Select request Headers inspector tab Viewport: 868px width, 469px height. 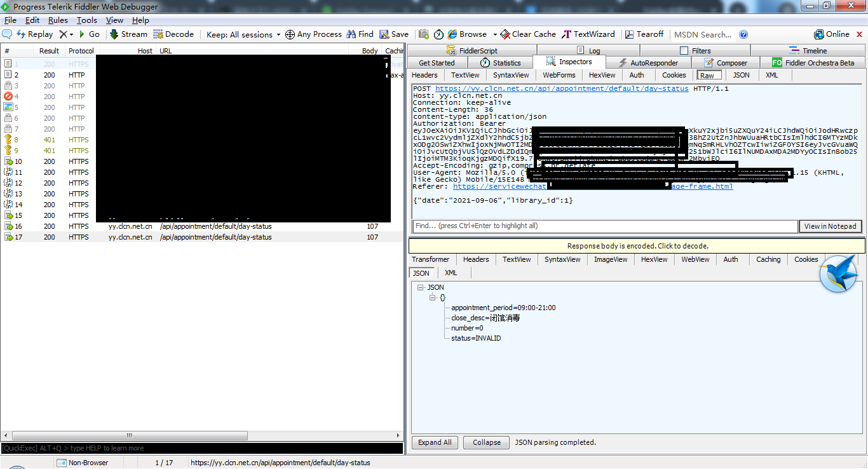pos(424,75)
